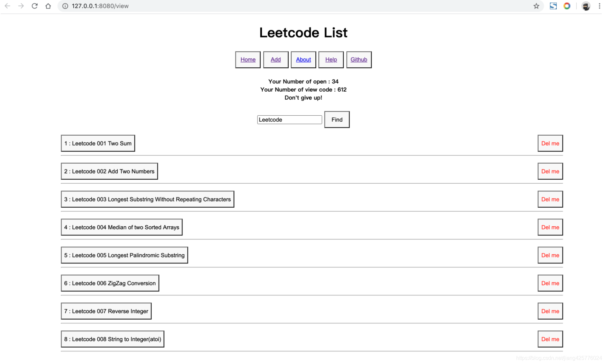Open the browser home page icon
Viewport: 605px width, 364px height.
[x=48, y=6]
